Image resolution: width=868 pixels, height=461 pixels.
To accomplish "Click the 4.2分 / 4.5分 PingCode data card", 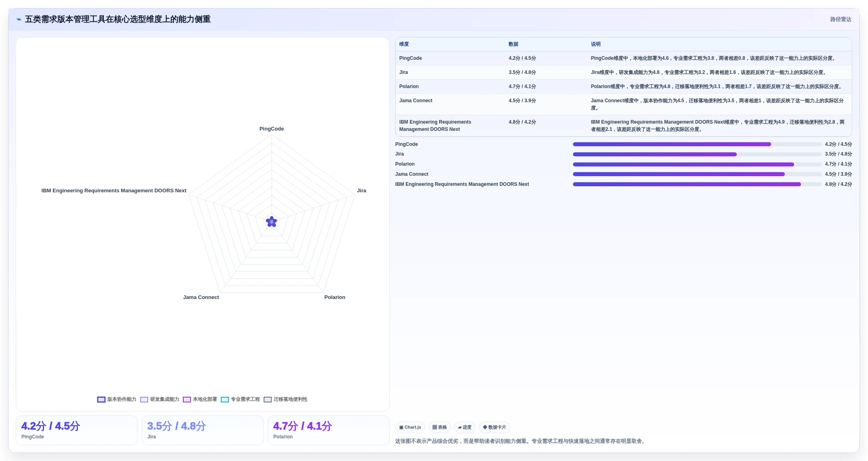I will pyautogui.click(x=77, y=430).
